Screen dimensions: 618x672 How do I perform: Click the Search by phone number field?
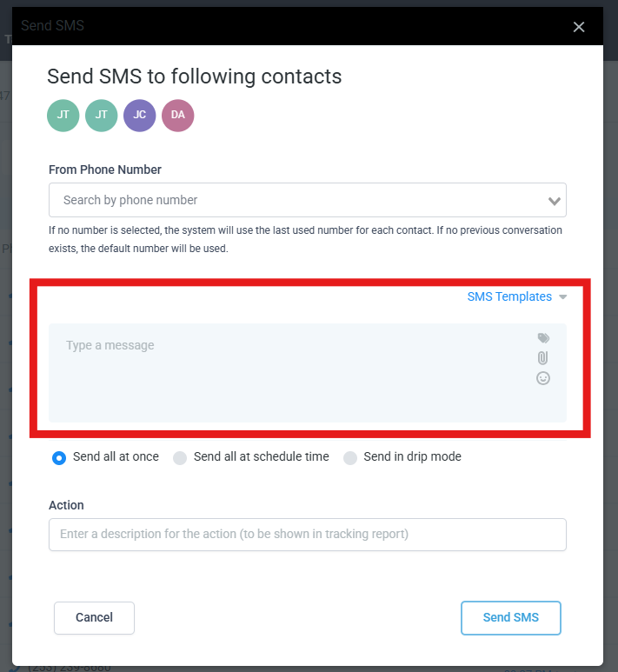tap(296, 200)
